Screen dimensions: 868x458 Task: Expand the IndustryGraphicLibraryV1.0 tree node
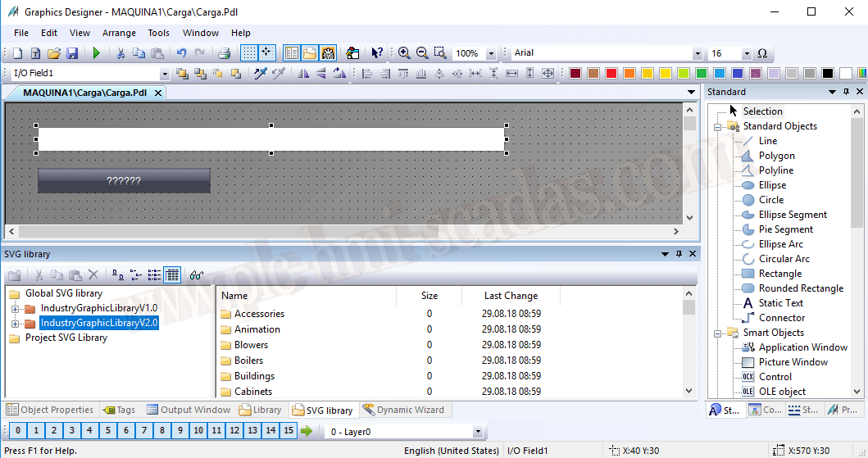coord(16,308)
